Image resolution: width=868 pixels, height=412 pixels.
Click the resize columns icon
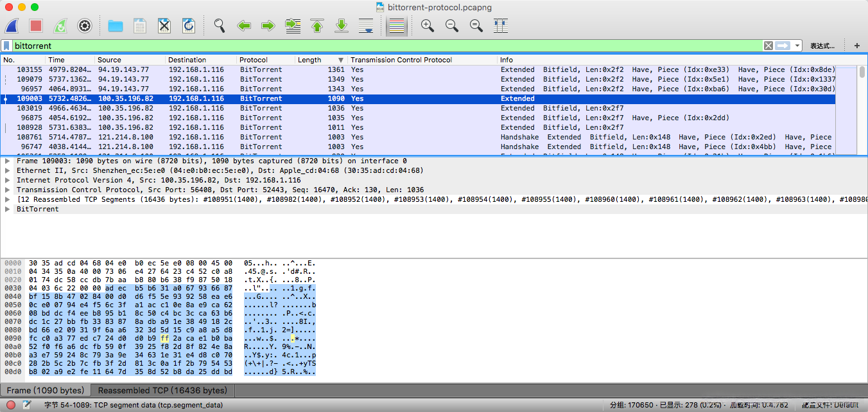click(501, 26)
